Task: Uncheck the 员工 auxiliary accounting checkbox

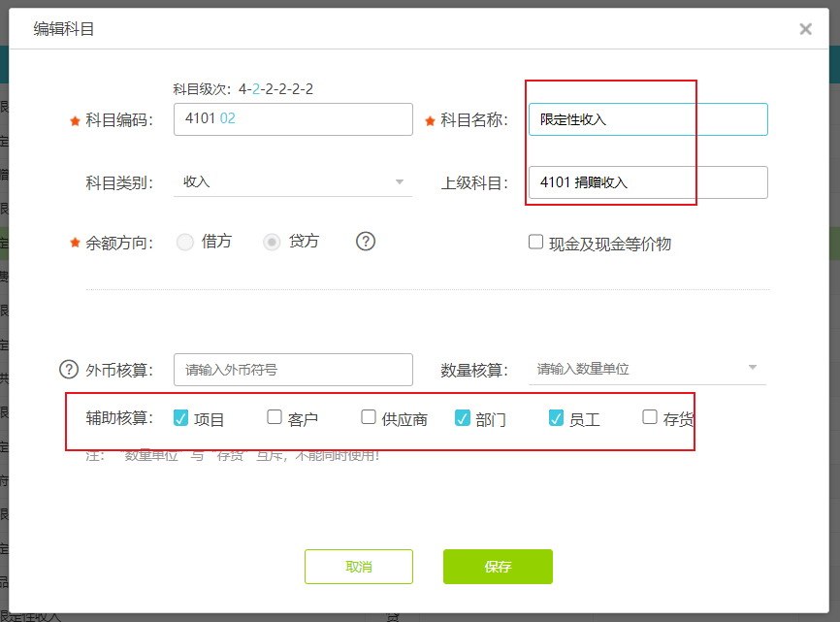Action: tap(556, 418)
